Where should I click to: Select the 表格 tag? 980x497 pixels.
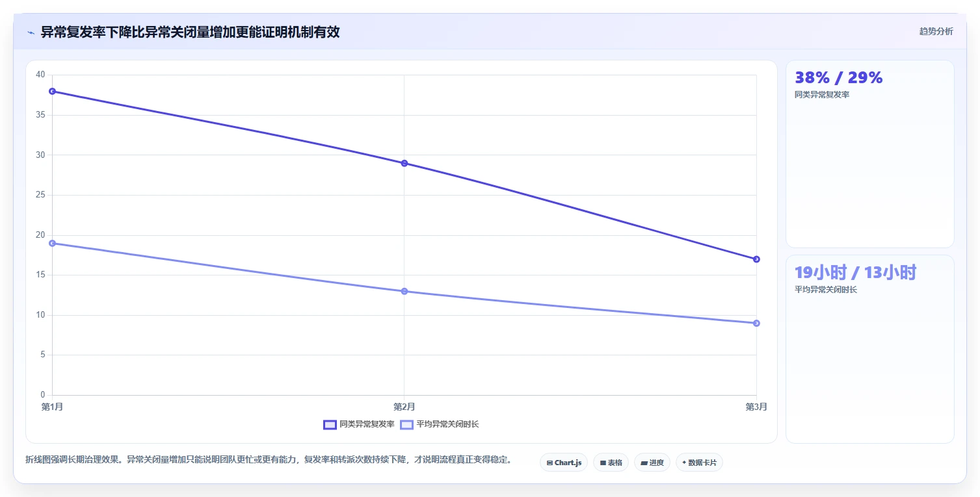611,463
